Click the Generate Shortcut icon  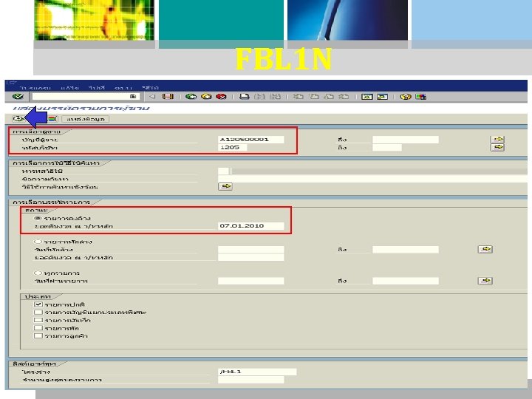pyautogui.click(x=383, y=97)
